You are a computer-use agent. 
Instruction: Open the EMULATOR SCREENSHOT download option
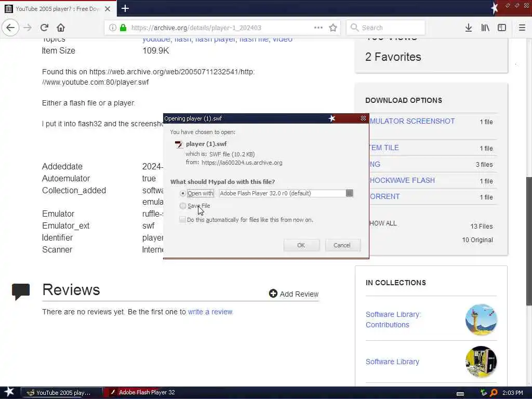(x=412, y=121)
